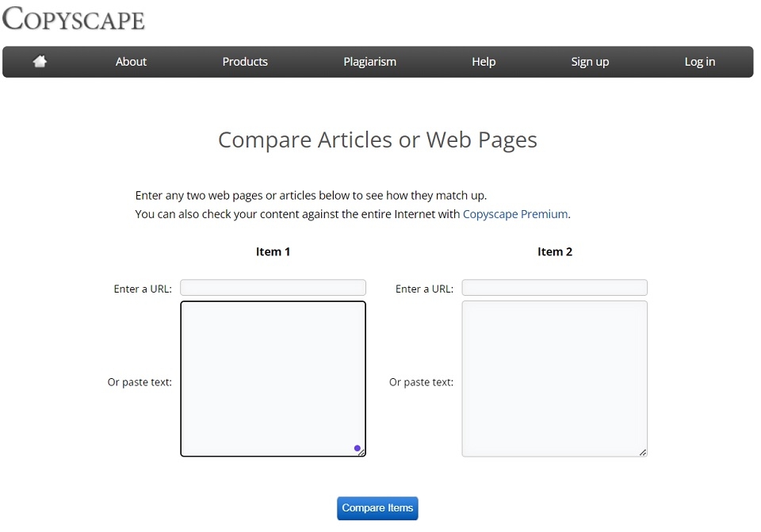The width and height of the screenshot is (761, 532).
Task: Open the Help menu item
Action: pyautogui.click(x=484, y=62)
